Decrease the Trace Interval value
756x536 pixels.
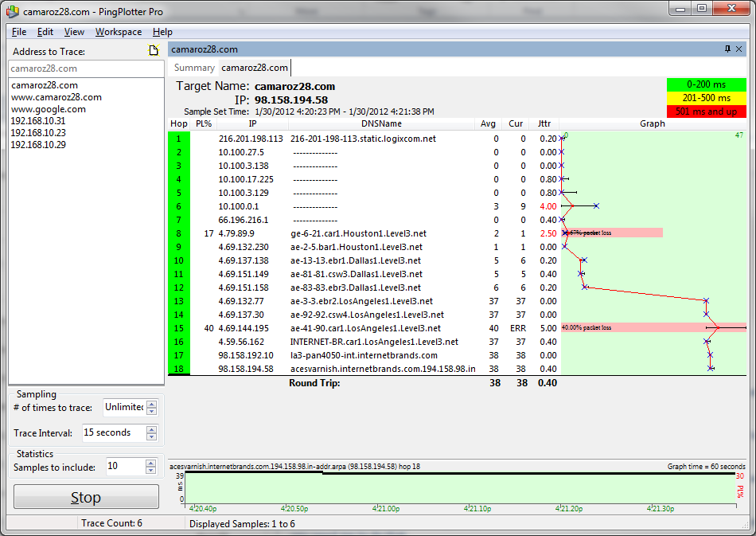(151, 436)
